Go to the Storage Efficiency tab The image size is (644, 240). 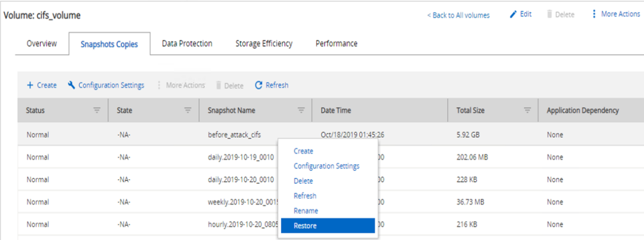tap(263, 44)
